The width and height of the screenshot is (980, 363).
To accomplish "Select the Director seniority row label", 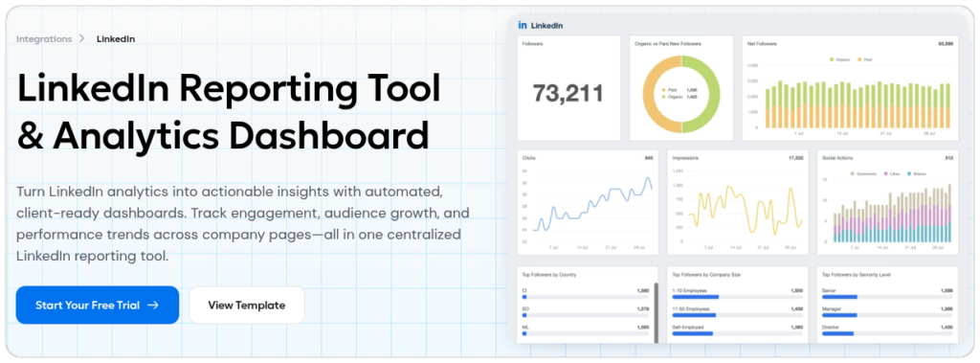I will (x=831, y=328).
